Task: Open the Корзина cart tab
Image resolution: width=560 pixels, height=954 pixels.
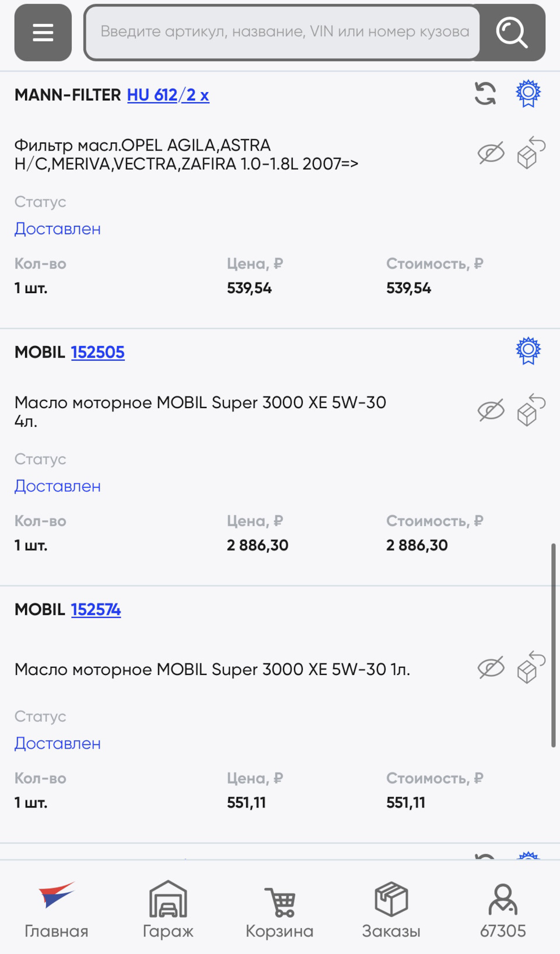Action: 279,908
